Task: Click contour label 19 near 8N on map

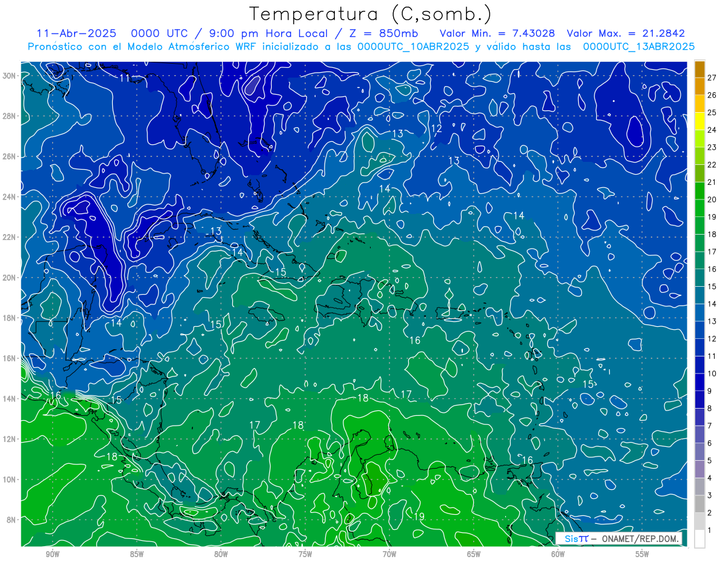Action: coord(419,517)
